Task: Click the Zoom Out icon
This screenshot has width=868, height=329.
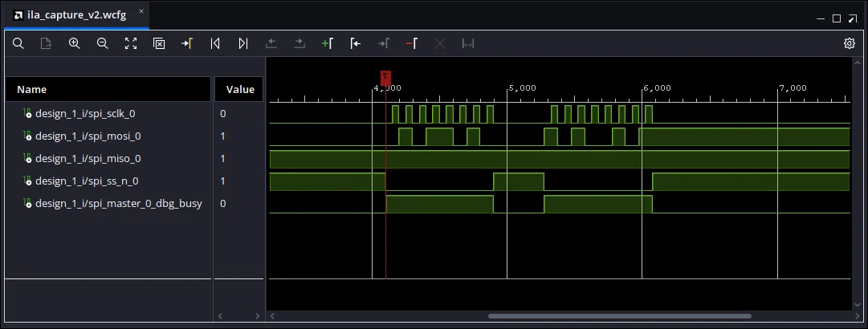Action: click(x=103, y=43)
